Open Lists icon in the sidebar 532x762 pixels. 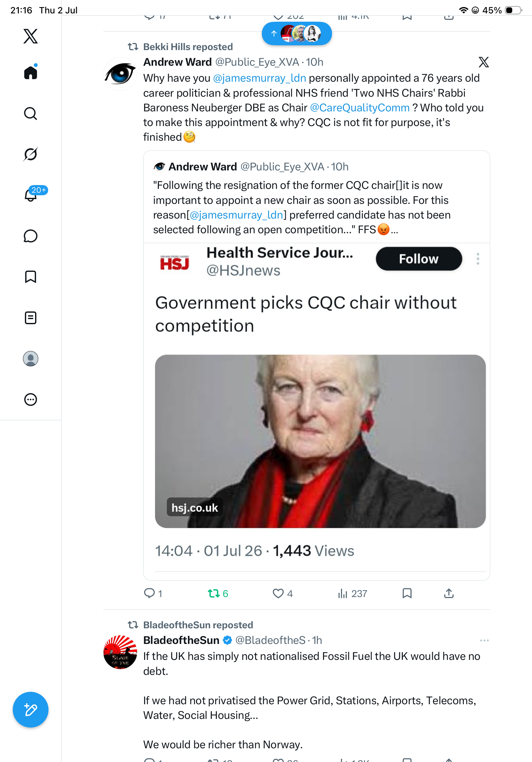click(x=31, y=317)
